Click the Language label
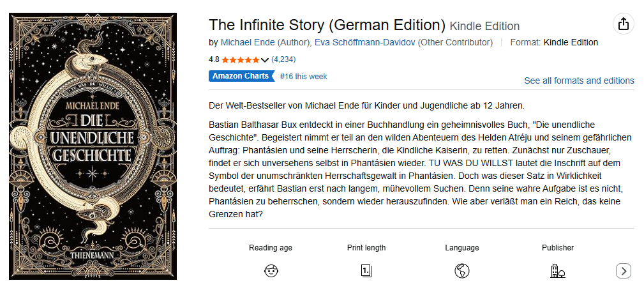644x283 pixels. click(x=461, y=248)
